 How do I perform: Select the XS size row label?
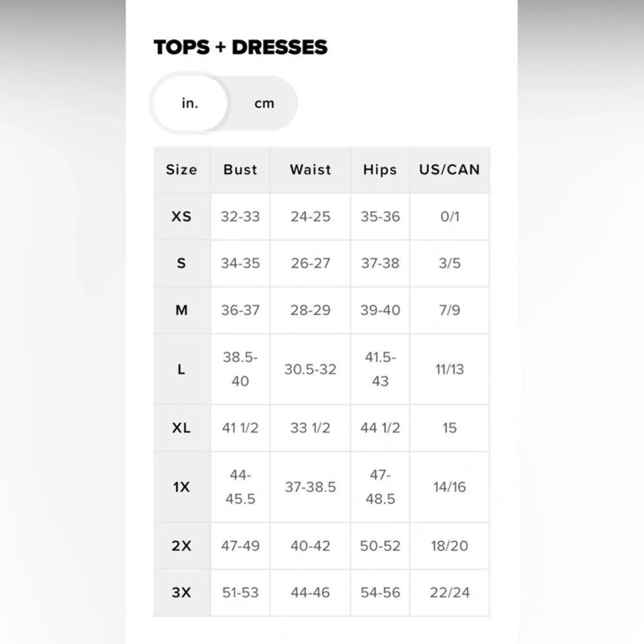tap(182, 216)
